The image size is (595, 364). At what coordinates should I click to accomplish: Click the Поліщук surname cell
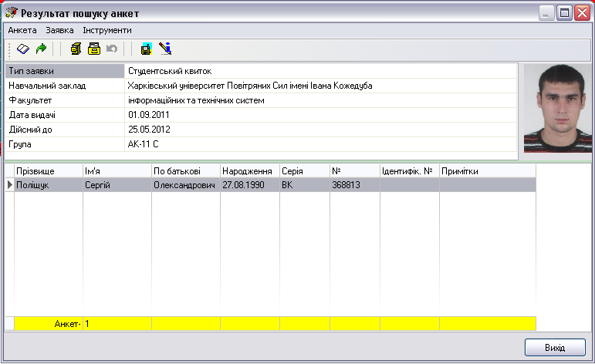pyautogui.click(x=49, y=185)
